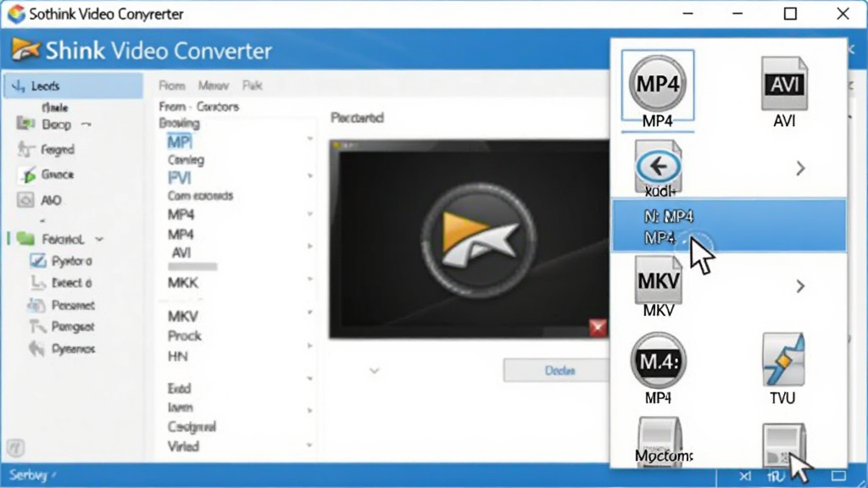The image size is (868, 488).
Task: Collapse the FeionoL folder chevron
Action: (x=99, y=240)
